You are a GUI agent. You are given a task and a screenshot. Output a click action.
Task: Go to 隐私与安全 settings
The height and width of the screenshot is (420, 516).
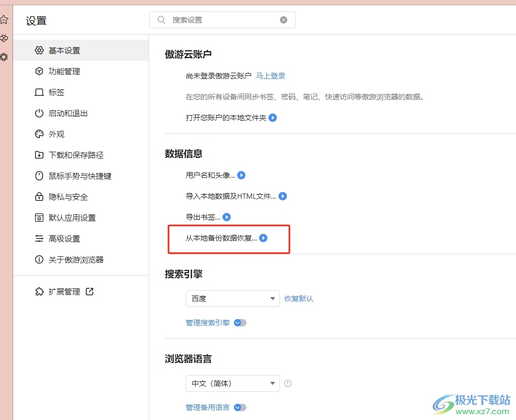tap(81, 197)
